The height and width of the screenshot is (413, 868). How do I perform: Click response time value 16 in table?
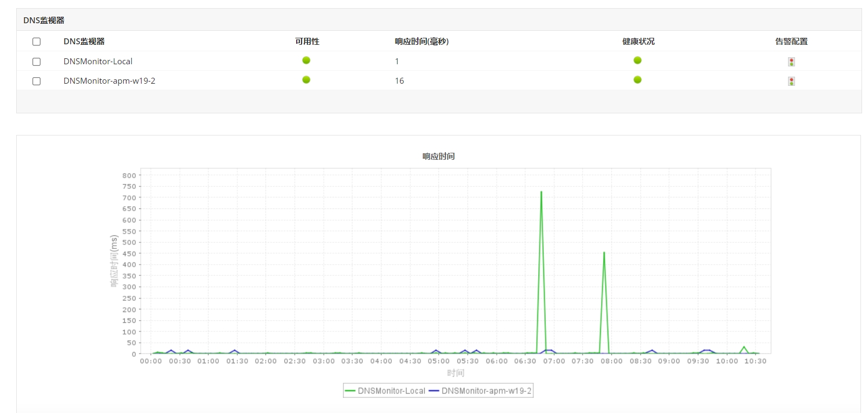399,81
